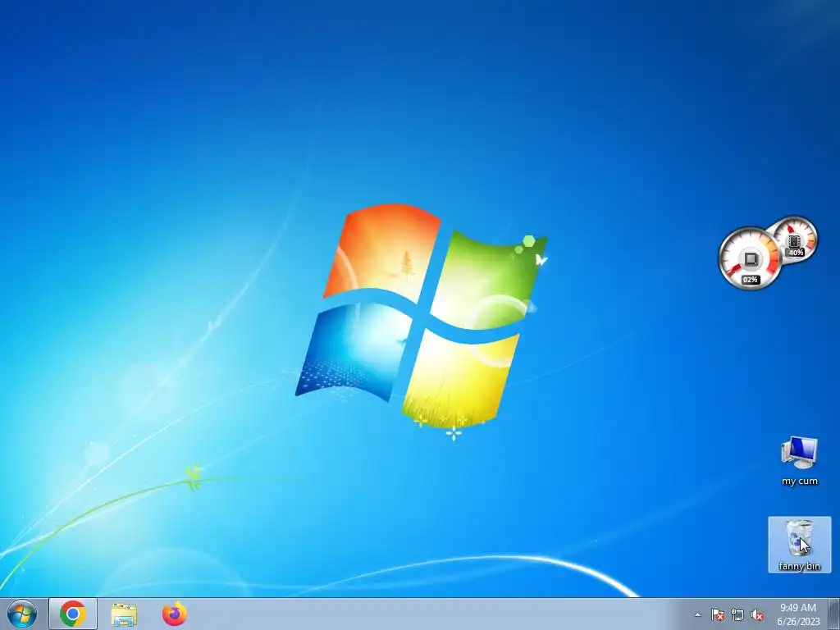Open the muted volume speaker icon
The height and width of the screenshot is (630, 840).
click(757, 614)
